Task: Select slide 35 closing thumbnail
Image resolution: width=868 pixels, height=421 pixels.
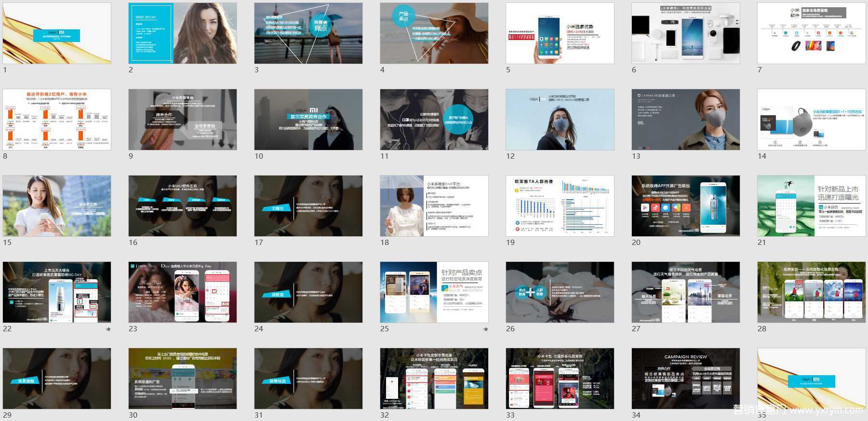Action: tap(812, 379)
